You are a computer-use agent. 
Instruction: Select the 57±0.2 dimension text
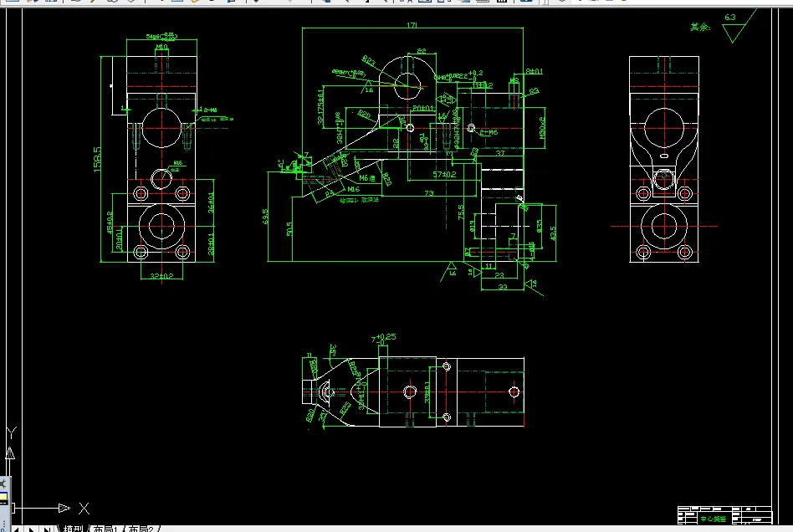[444, 175]
